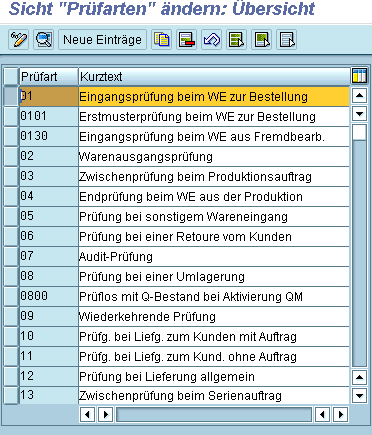Screen dimensions: 372x435
Task: Click 'Prüfung bei einer Retoure vom Kunden' text
Action: click(x=185, y=237)
